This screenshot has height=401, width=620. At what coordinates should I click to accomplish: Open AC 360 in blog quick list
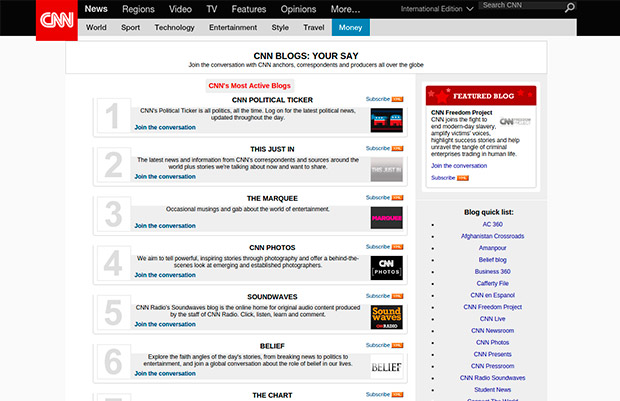492,224
